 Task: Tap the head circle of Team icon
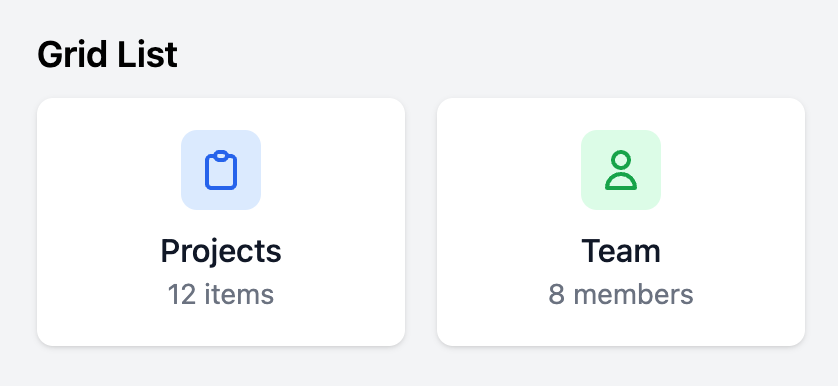(x=621, y=160)
